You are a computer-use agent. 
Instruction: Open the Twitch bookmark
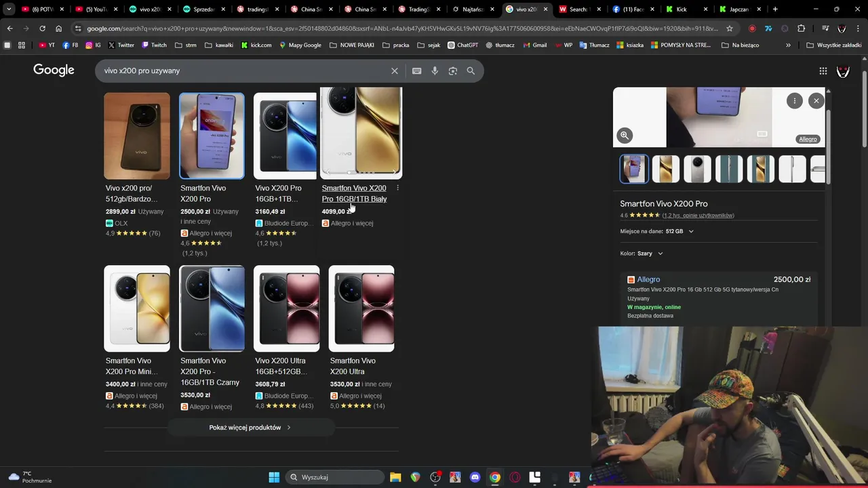(x=154, y=45)
